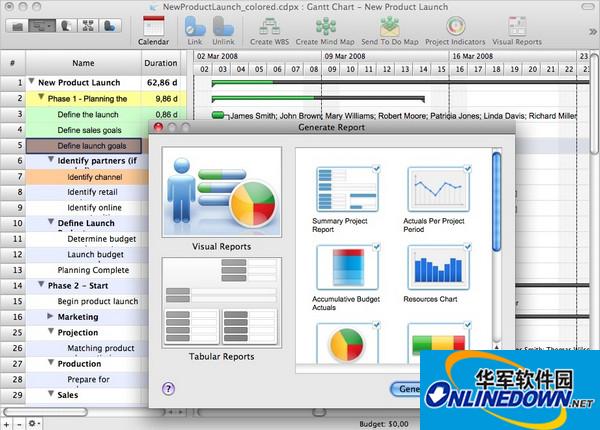Image resolution: width=600 pixels, height=430 pixels.
Task: Click the 09 Mar 2008 week header
Action: click(x=385, y=57)
